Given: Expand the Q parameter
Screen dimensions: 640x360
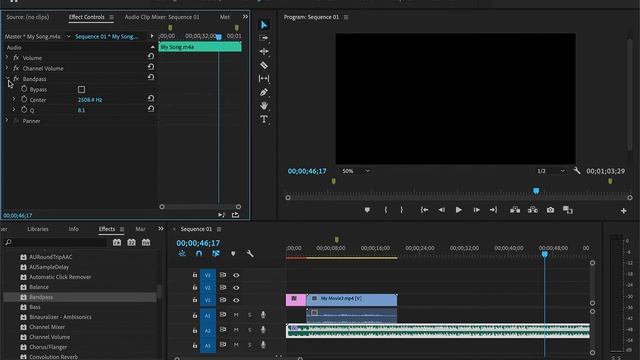Looking at the screenshot, I should [13, 110].
